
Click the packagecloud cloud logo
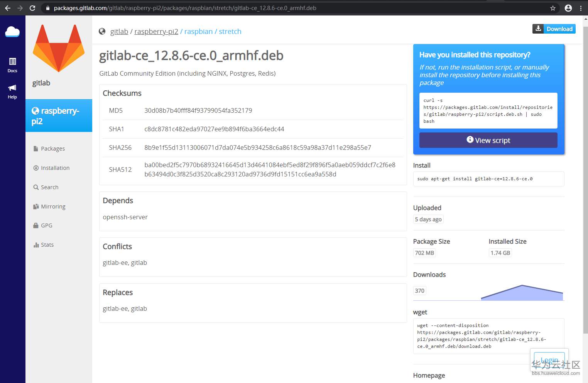12,32
